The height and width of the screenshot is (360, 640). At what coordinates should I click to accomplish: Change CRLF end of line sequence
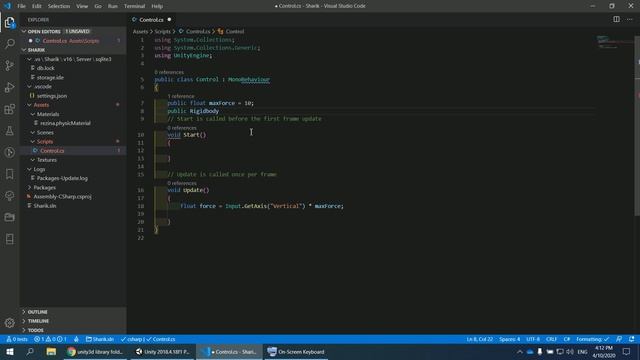pos(551,339)
